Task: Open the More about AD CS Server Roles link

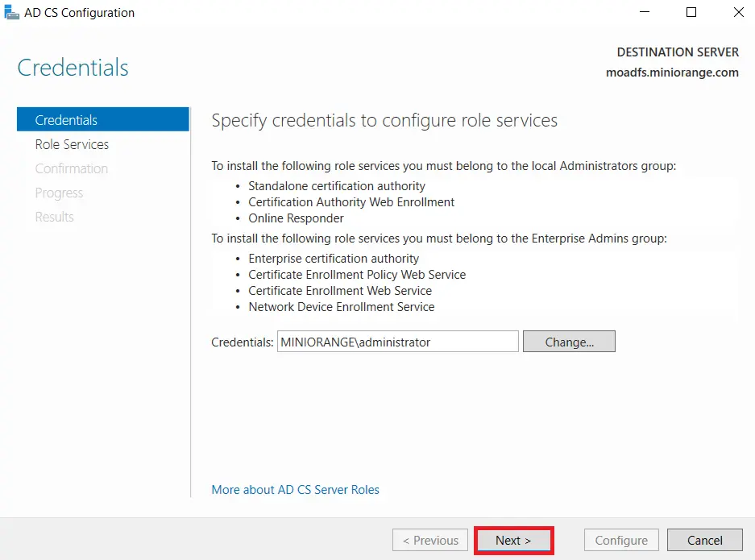Action: [x=294, y=489]
